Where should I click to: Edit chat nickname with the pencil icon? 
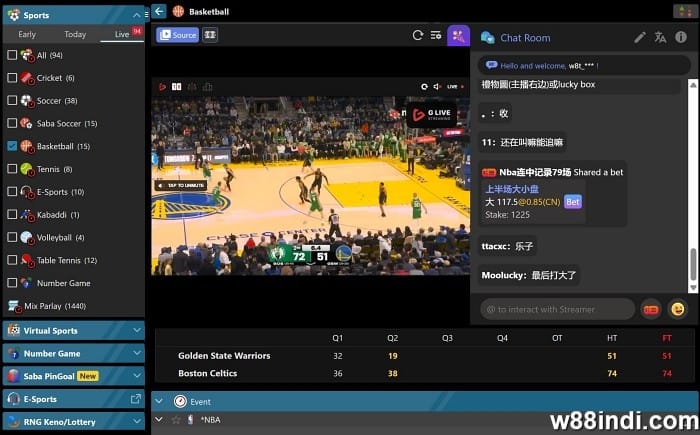click(x=640, y=38)
